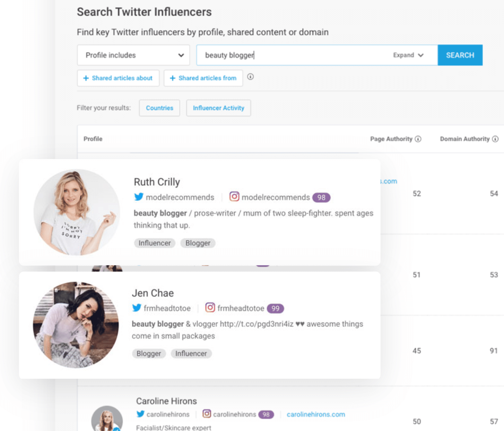Click Ruth Crilly's profile photo
The image size is (504, 431).
77,212
